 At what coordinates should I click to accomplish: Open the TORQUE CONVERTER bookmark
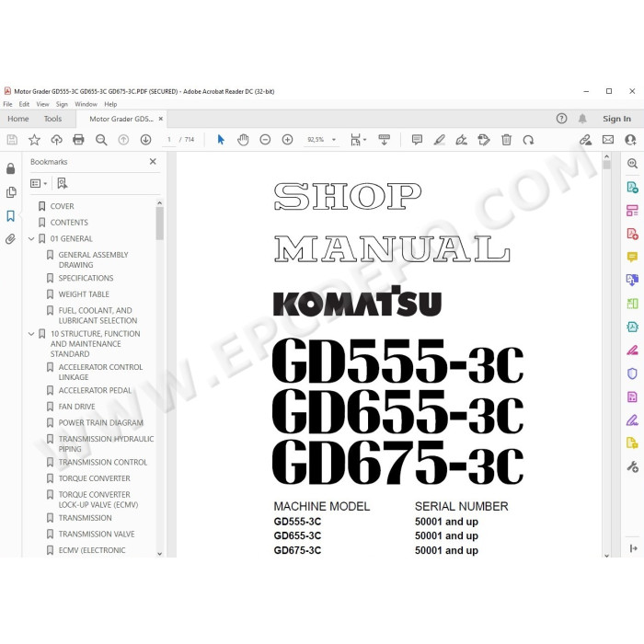point(94,478)
